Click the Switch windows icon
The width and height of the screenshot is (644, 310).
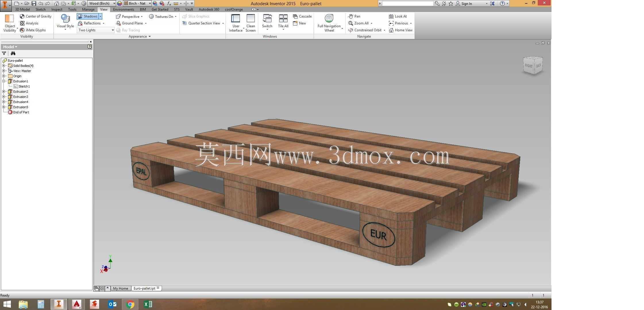(x=267, y=18)
